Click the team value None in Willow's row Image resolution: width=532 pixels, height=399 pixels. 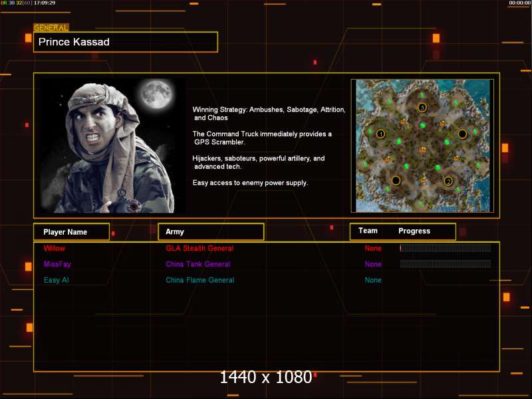pos(373,248)
